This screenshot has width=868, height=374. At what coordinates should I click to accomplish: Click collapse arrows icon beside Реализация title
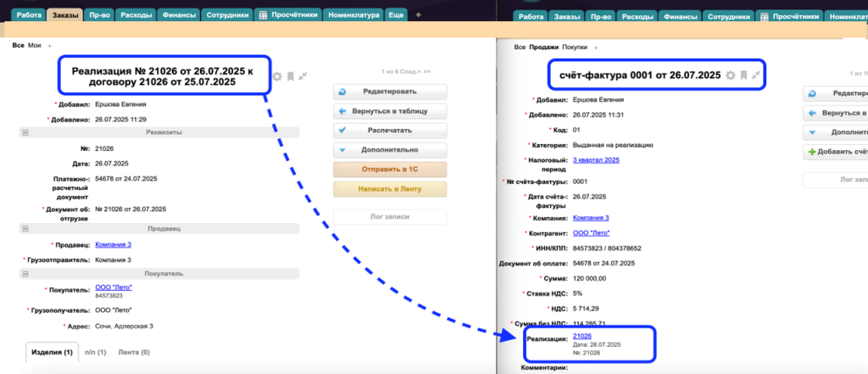point(303,76)
